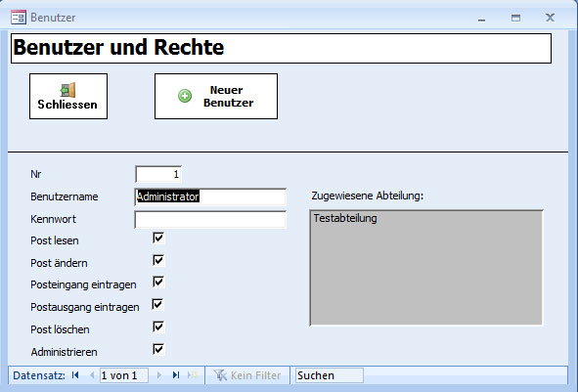Screen dimensions: 578x392
Task: Toggle the Post ändern checkbox
Action: pyautogui.click(x=158, y=260)
